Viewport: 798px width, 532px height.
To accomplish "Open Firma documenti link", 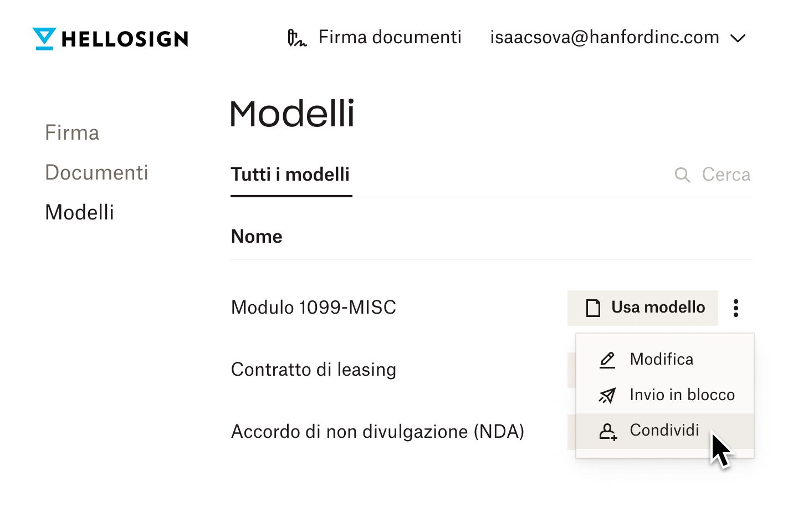I will point(390,38).
